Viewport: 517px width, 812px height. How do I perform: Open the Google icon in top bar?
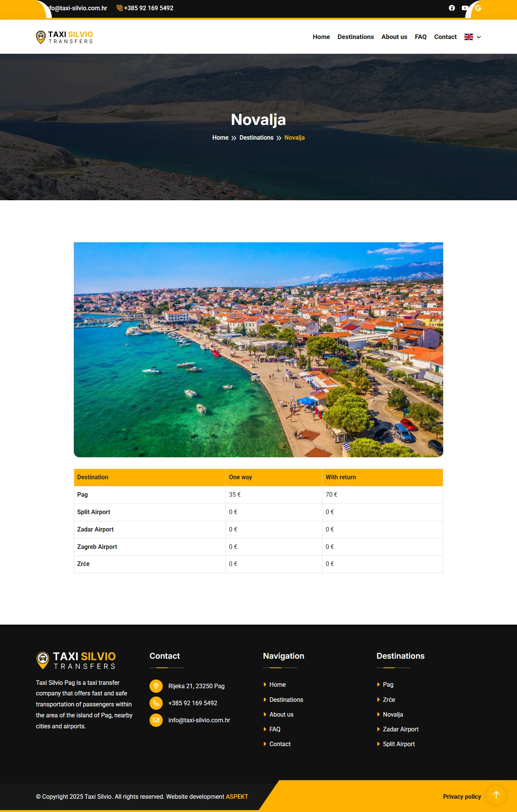(478, 8)
